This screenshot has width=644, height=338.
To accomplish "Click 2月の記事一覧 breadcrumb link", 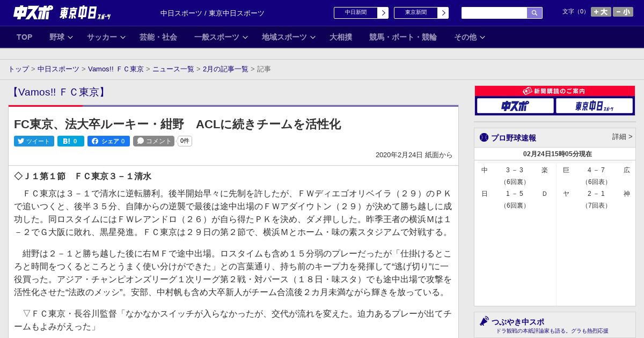I will 225,69.
